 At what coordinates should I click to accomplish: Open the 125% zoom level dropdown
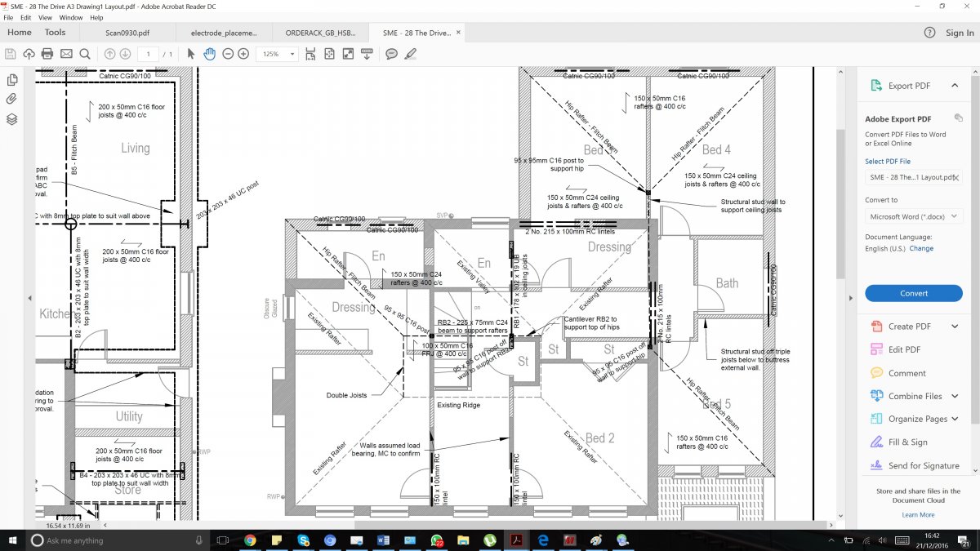pos(277,54)
